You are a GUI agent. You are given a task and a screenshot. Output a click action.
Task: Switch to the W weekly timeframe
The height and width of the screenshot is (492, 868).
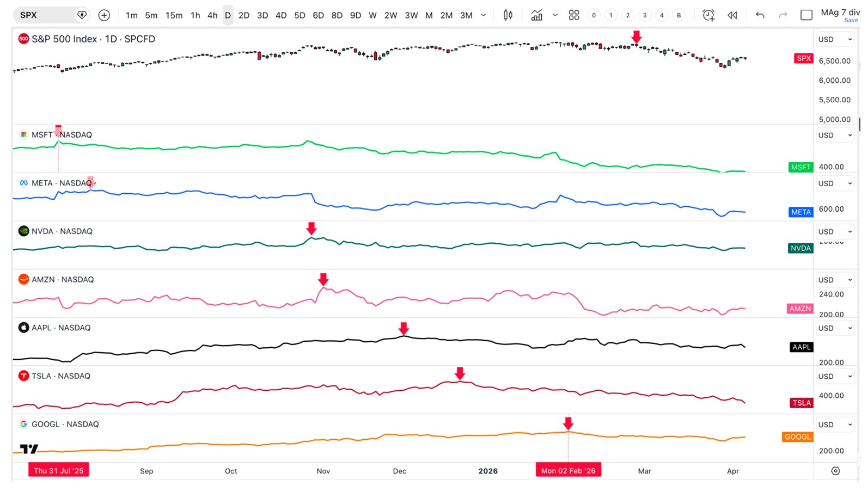(x=373, y=15)
